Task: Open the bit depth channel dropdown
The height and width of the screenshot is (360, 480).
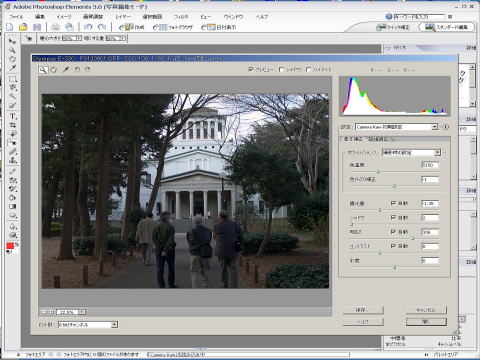Action: pyautogui.click(x=88, y=324)
